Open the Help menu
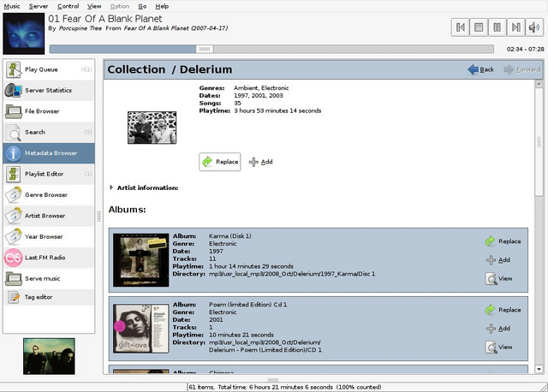Image resolution: width=548 pixels, height=392 pixels. (x=162, y=6)
